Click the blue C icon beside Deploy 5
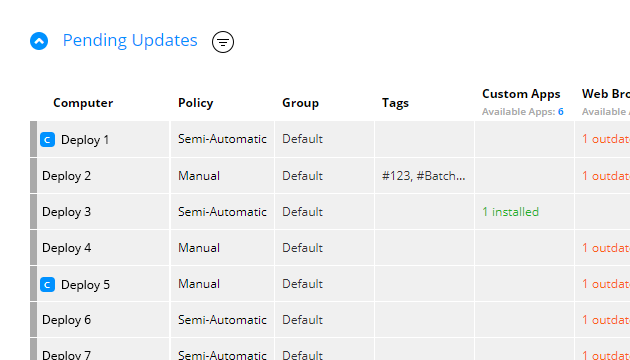This screenshot has width=630, height=360. pyautogui.click(x=47, y=285)
